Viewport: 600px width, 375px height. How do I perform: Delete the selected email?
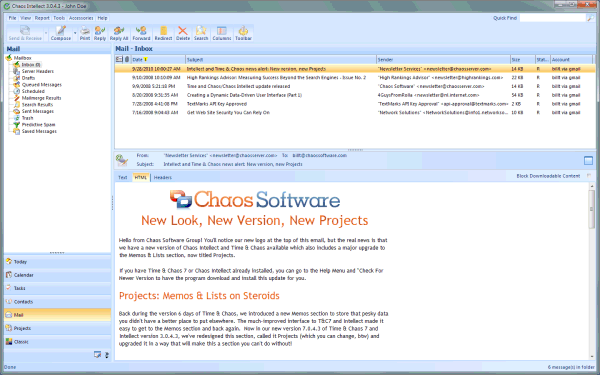[x=183, y=33]
